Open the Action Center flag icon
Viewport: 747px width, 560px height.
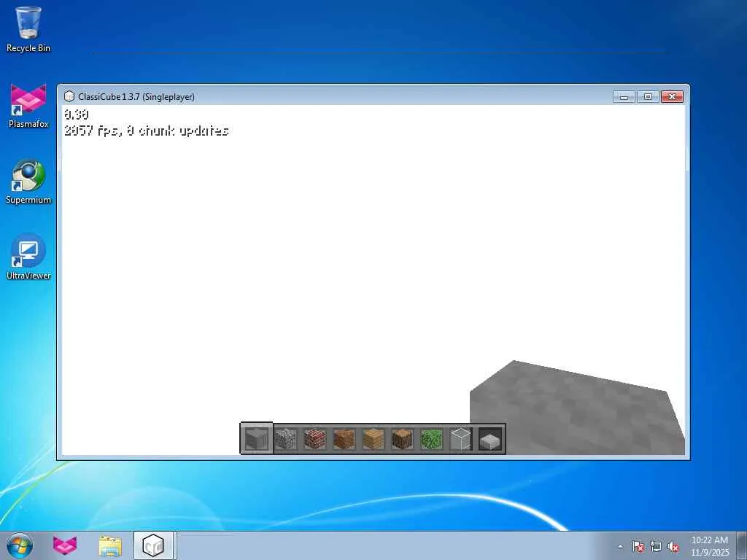coord(638,546)
